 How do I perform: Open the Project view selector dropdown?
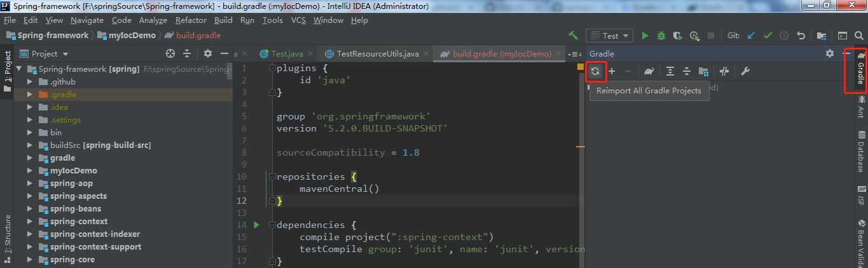point(45,53)
